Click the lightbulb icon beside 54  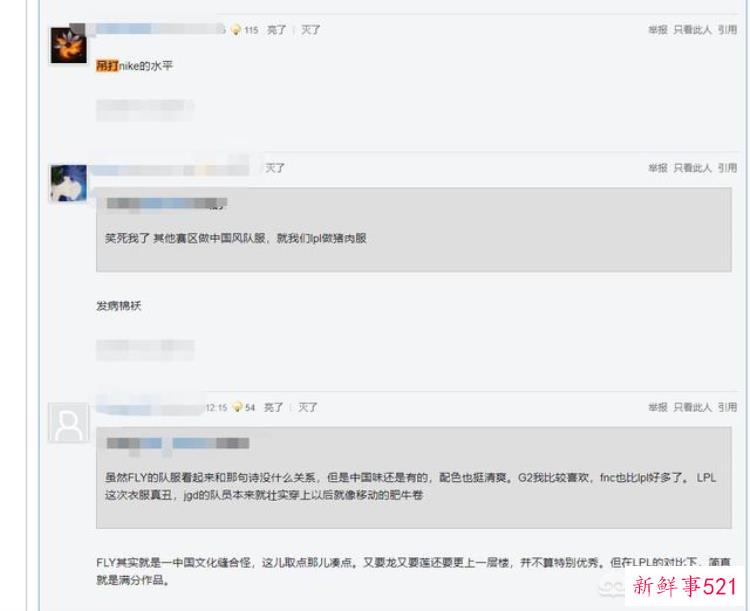tap(238, 407)
